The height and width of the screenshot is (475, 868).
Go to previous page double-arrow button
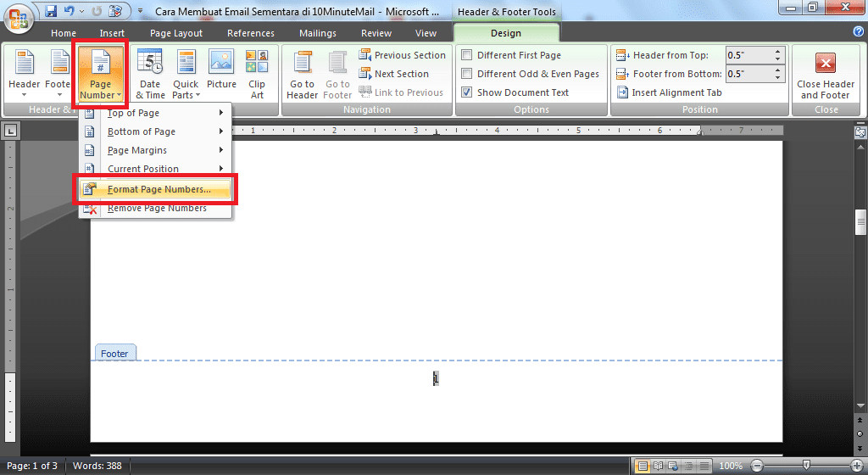[x=860, y=421]
